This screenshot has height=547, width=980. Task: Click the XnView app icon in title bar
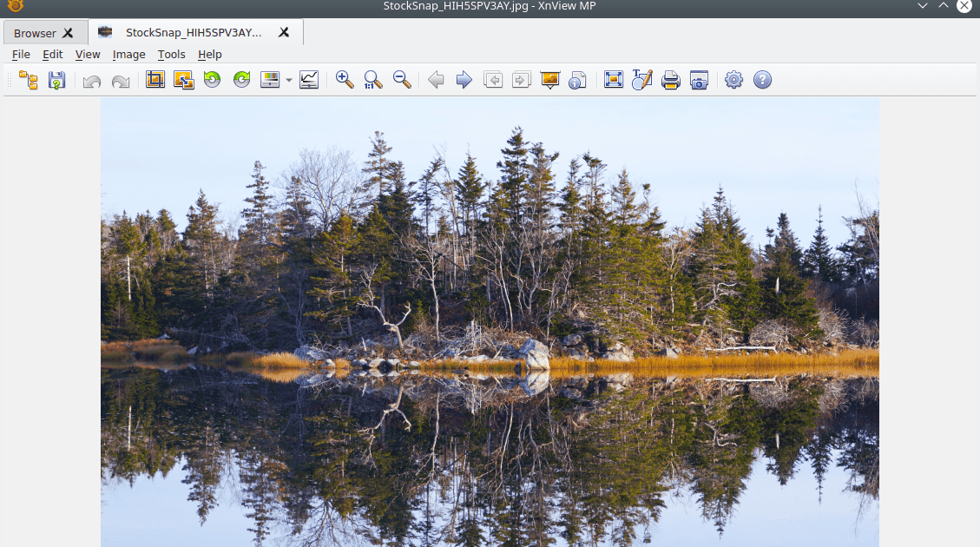tap(16, 5)
